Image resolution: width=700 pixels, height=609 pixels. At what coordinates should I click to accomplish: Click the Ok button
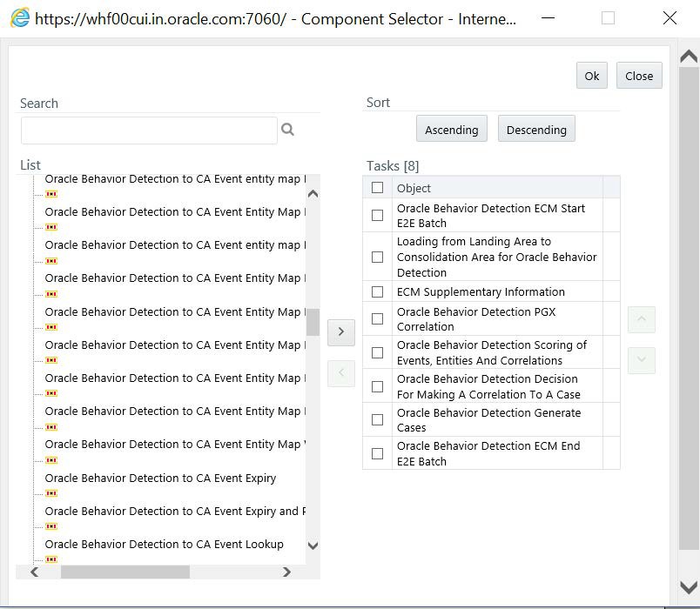click(592, 76)
